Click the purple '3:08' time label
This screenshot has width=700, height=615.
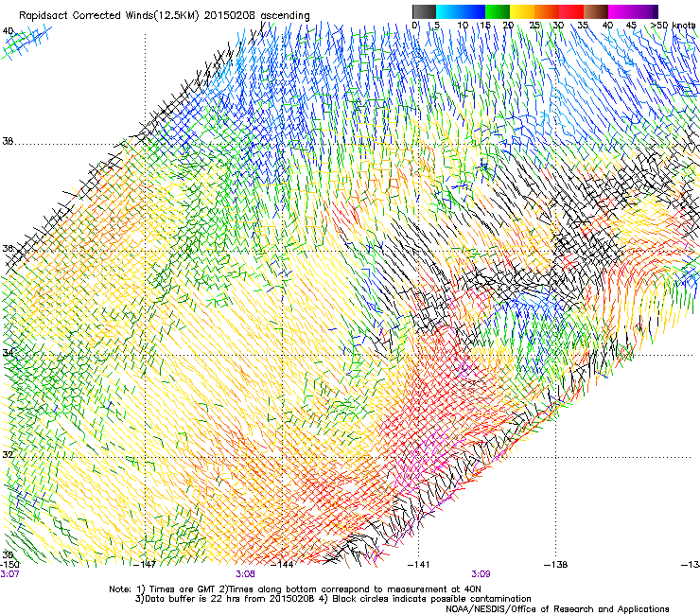[245, 574]
